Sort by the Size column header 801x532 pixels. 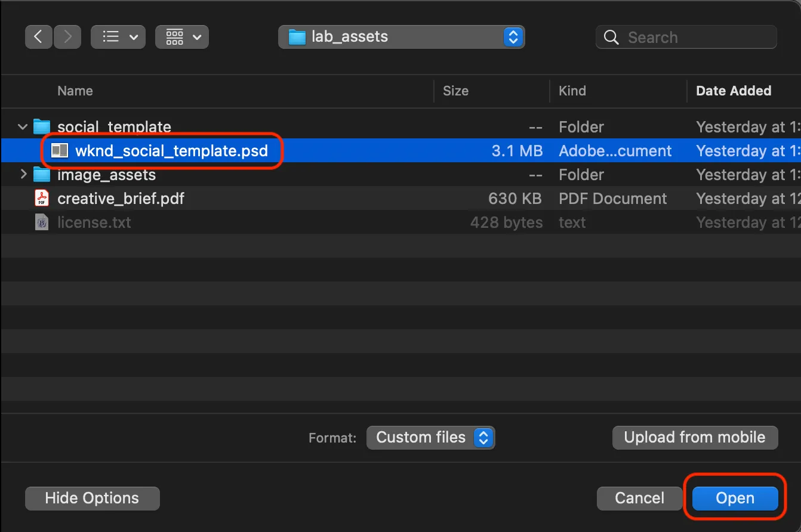click(x=455, y=91)
